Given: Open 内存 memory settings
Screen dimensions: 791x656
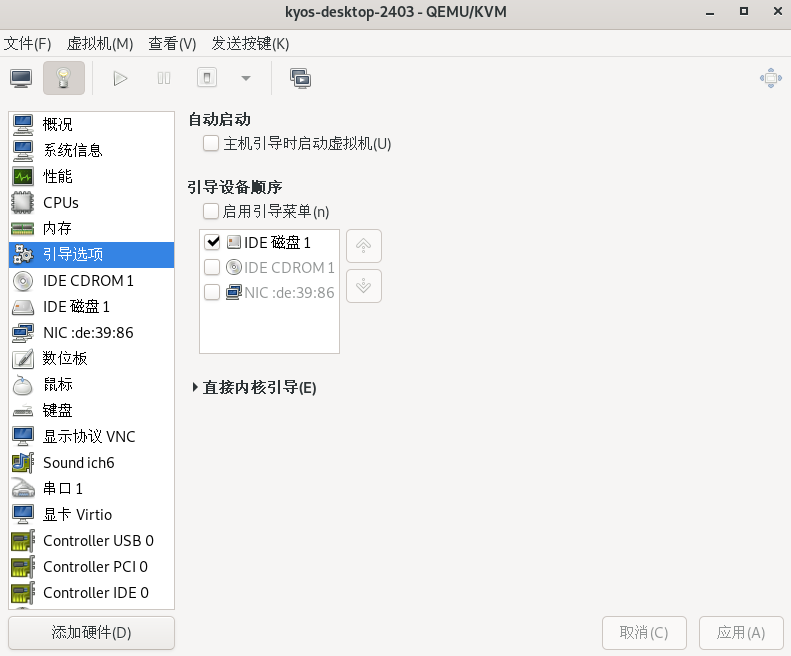Looking at the screenshot, I should [x=92, y=229].
